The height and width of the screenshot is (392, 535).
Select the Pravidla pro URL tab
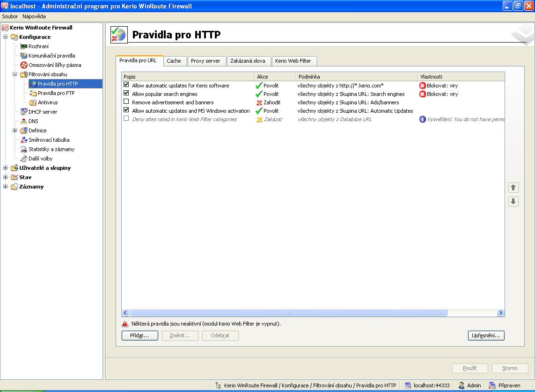(x=139, y=60)
